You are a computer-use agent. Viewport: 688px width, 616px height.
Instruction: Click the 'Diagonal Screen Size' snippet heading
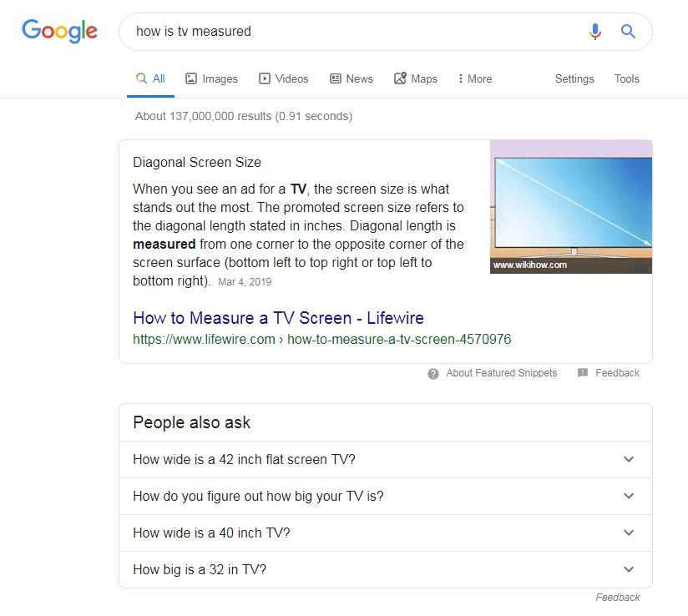197,162
